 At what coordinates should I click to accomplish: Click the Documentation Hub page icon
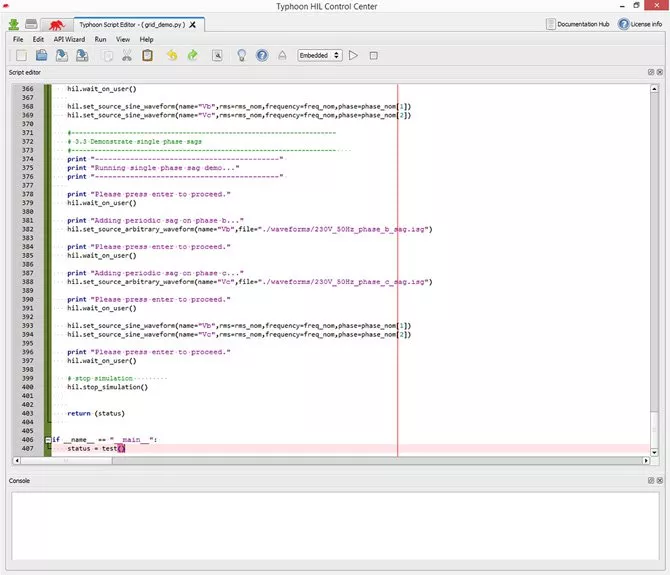coord(550,24)
